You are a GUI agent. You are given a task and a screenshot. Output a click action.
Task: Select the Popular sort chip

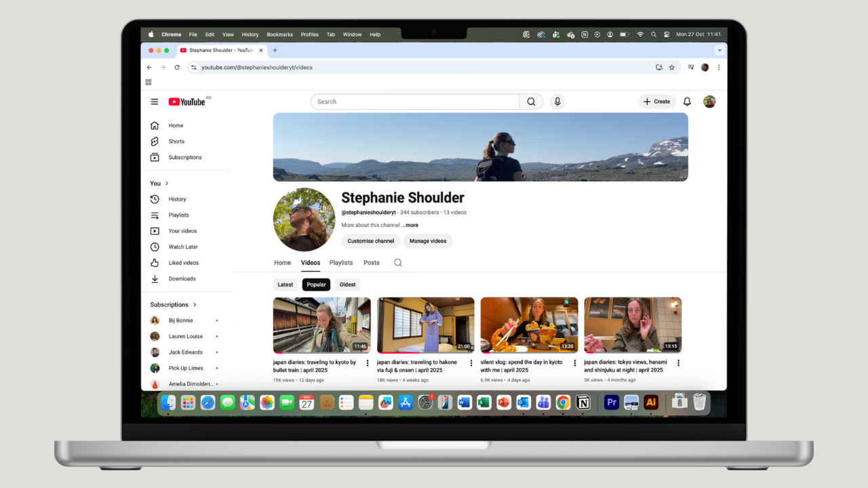[317, 285]
